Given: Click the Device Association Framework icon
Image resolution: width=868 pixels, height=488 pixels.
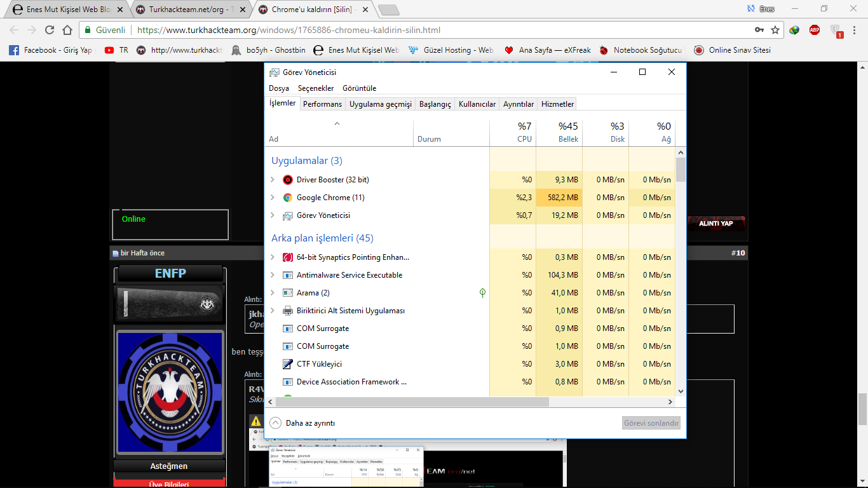Looking at the screenshot, I should tap(288, 382).
